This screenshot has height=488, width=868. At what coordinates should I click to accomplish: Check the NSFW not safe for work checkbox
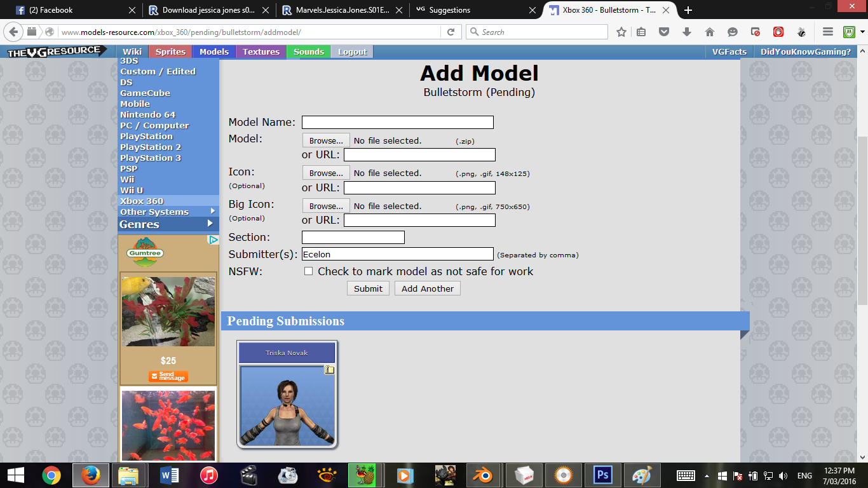[308, 271]
